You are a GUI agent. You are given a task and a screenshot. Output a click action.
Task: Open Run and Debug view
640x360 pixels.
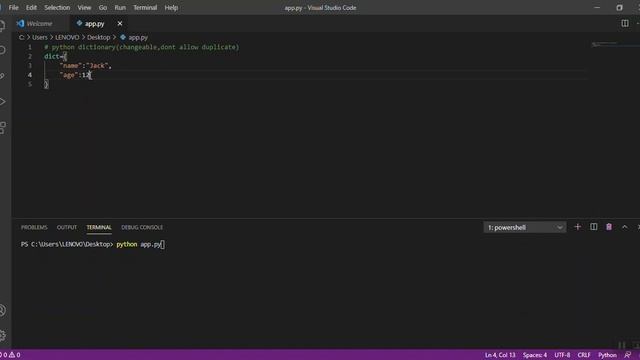pos(2,102)
